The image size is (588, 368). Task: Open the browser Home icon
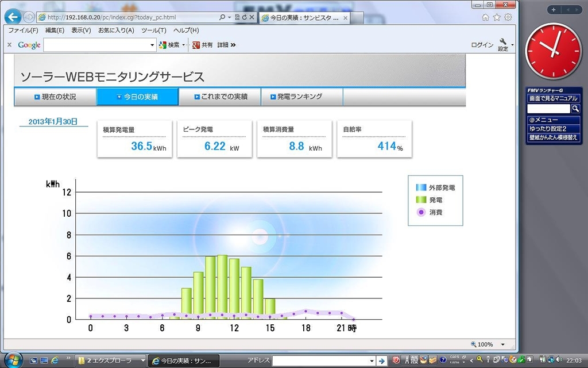[486, 17]
